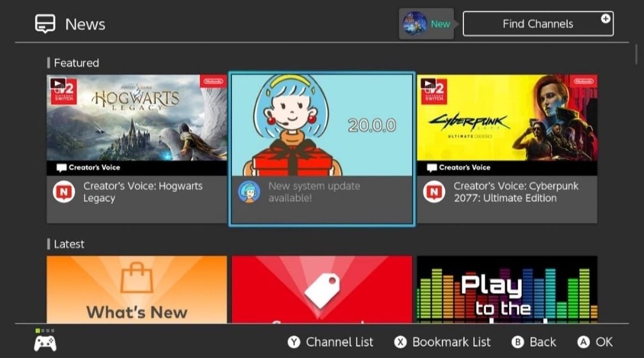Open the orange What's New tile
The height and width of the screenshot is (358, 644).
coord(137,289)
